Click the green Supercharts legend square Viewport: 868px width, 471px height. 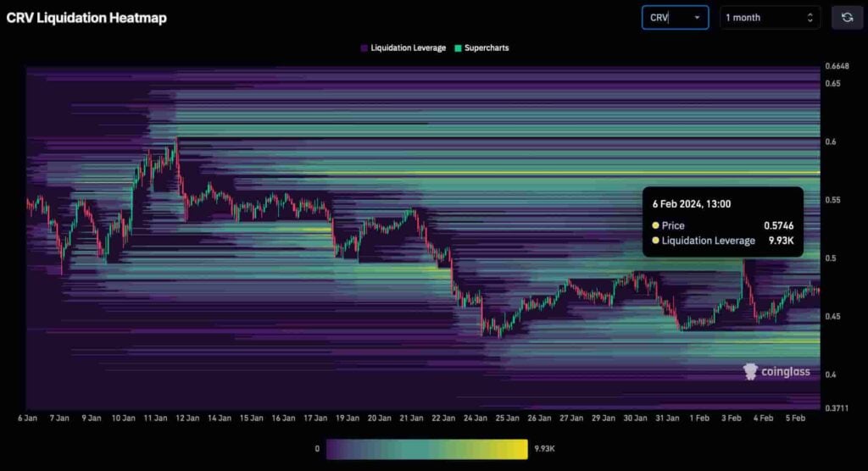pos(458,48)
